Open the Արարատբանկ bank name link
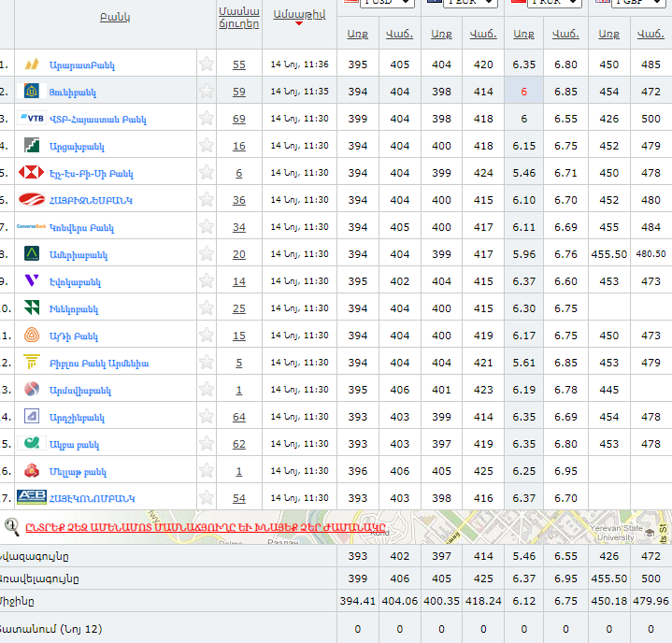The height and width of the screenshot is (643, 672). tap(82, 65)
